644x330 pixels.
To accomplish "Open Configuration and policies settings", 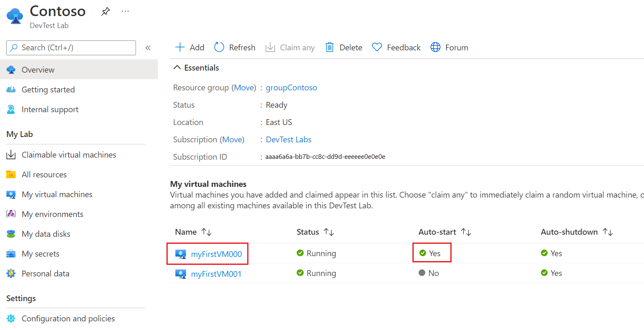I will click(61, 318).
